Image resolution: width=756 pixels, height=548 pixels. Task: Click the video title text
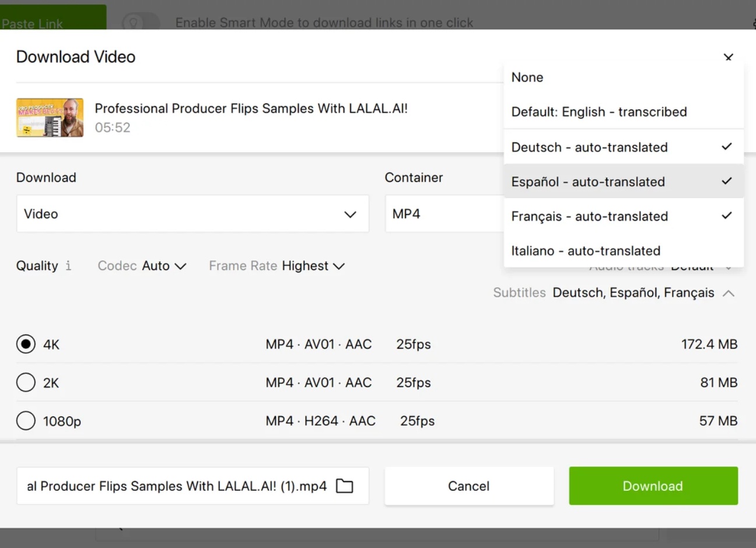pyautogui.click(x=251, y=108)
